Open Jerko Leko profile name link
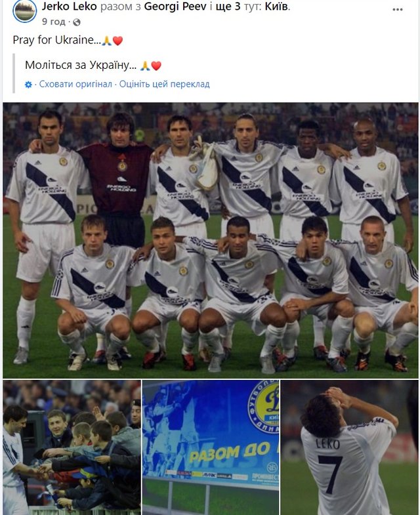The height and width of the screenshot is (515, 420). click(69, 7)
